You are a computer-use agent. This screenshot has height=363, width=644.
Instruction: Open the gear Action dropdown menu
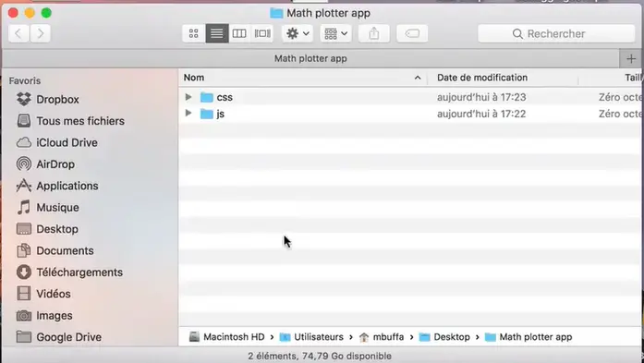pos(298,33)
